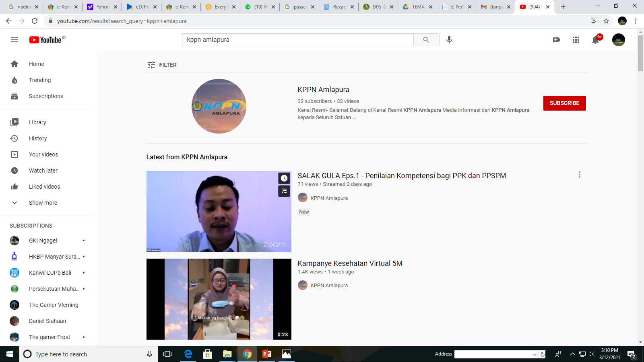The image size is (644, 362).
Task: Go back in browser
Action: [9, 21]
